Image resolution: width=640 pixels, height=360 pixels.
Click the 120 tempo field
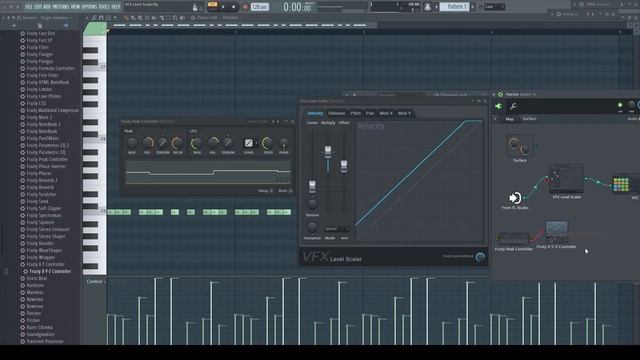pos(259,7)
